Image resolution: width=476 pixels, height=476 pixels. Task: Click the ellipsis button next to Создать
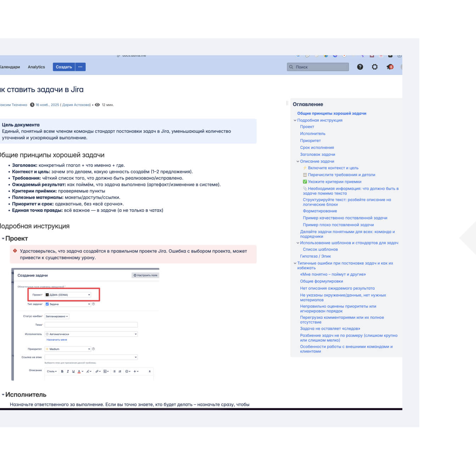click(x=80, y=67)
